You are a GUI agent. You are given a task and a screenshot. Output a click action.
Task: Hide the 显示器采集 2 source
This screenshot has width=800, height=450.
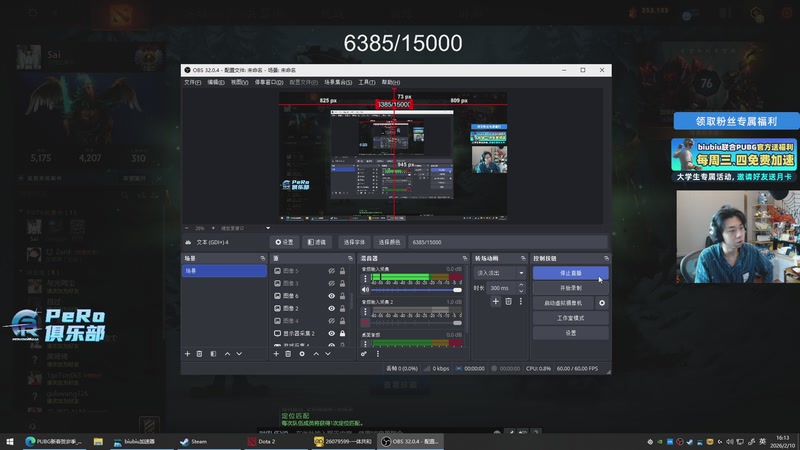tap(332, 333)
